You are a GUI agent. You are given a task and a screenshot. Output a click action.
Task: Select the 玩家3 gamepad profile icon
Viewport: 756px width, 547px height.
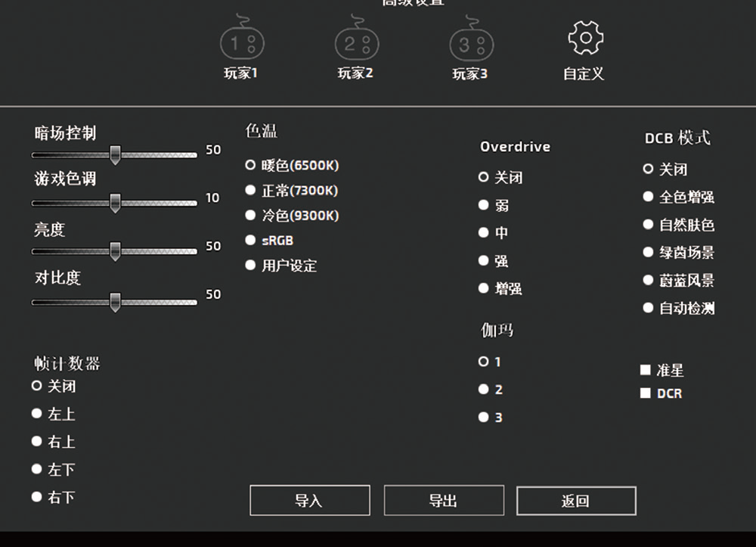coord(470,42)
